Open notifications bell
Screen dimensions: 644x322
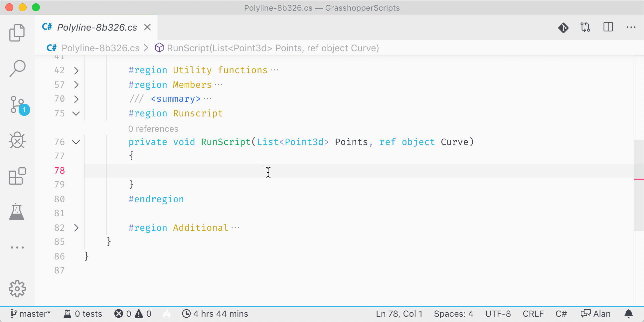[x=628, y=314]
